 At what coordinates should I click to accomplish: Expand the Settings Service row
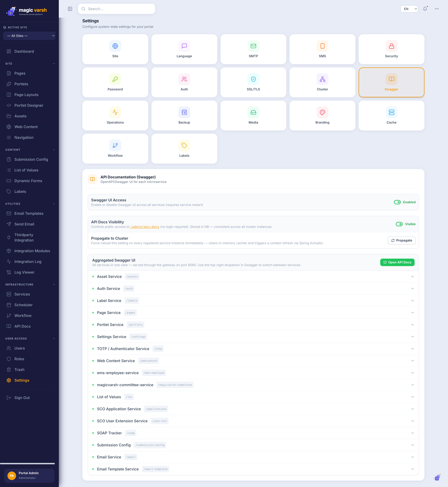(x=253, y=337)
